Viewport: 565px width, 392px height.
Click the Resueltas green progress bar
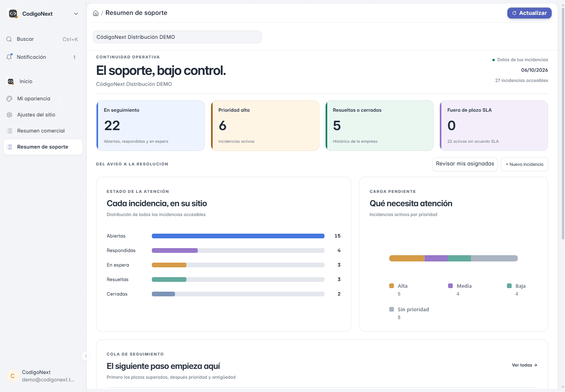pos(169,279)
